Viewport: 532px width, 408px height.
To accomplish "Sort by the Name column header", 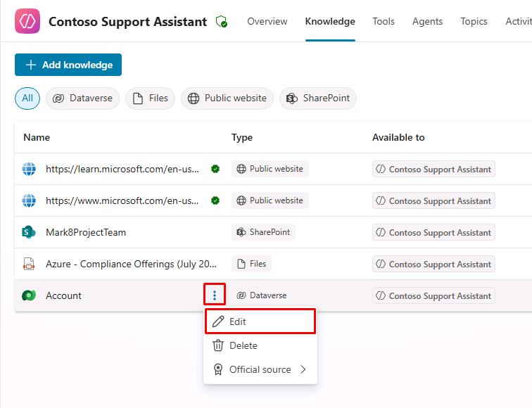I will click(37, 137).
